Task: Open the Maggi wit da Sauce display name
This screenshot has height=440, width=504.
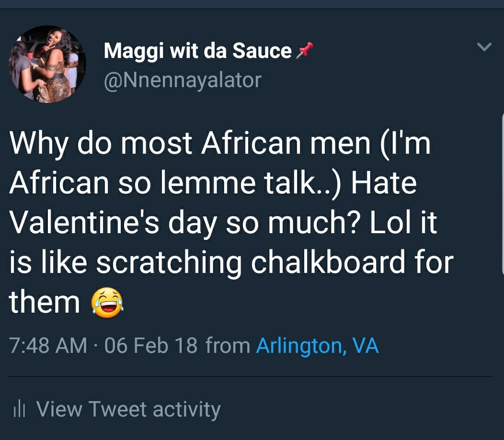Action: [197, 51]
